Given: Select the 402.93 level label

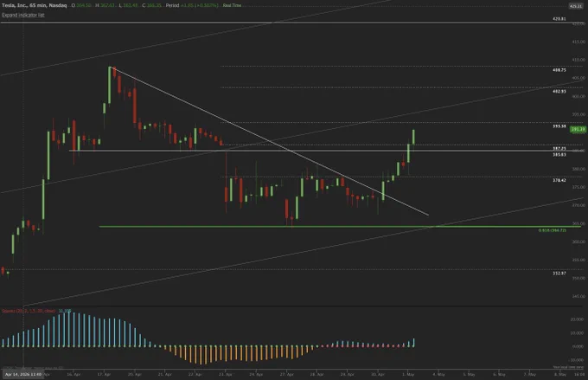Looking at the screenshot, I should pos(559,92).
